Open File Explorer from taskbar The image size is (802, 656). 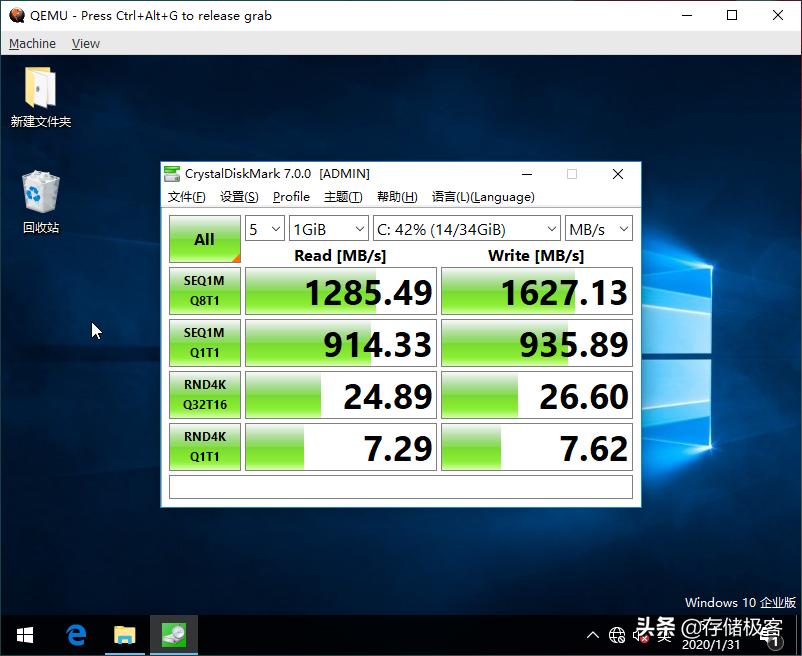pos(124,634)
